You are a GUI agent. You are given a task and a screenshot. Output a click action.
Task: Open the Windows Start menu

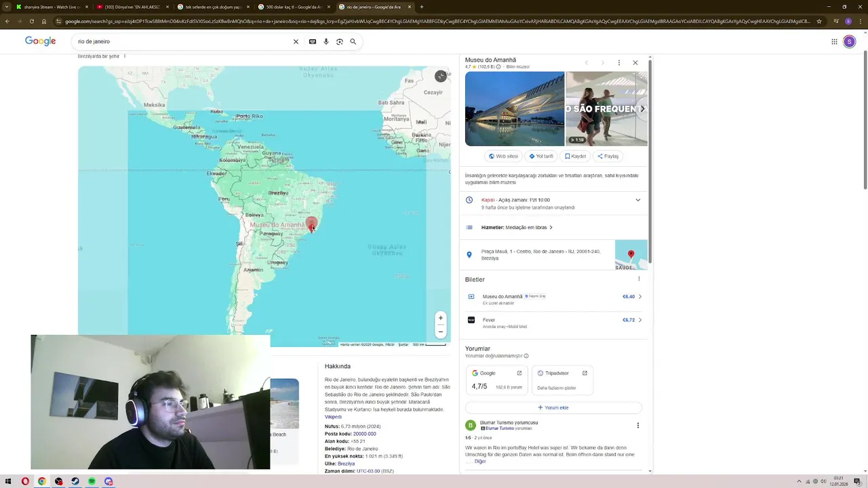(7, 481)
